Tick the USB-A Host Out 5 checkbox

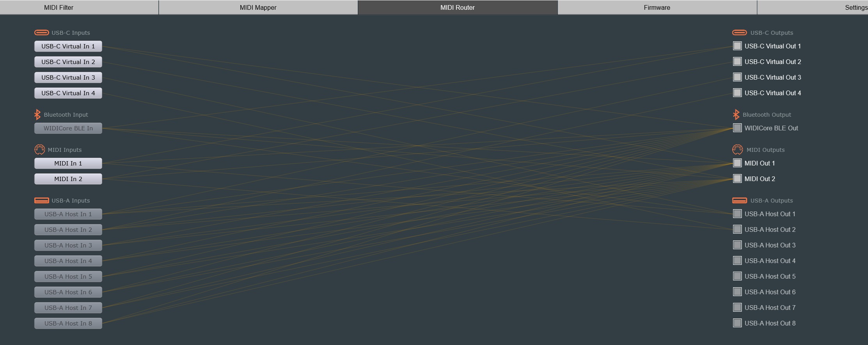point(737,276)
